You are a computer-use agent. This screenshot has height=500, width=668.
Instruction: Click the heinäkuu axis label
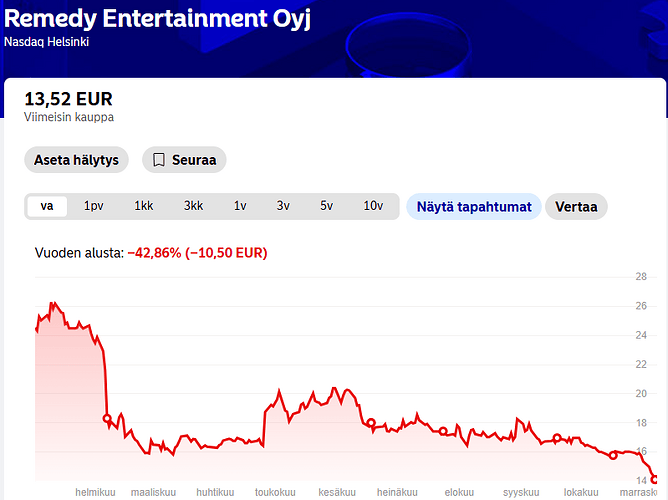tap(397, 492)
